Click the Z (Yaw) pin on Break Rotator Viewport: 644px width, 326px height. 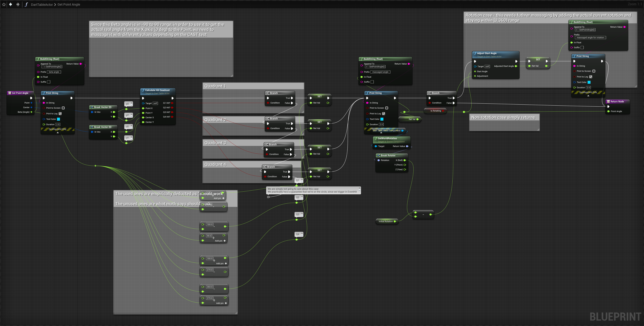pos(405,169)
